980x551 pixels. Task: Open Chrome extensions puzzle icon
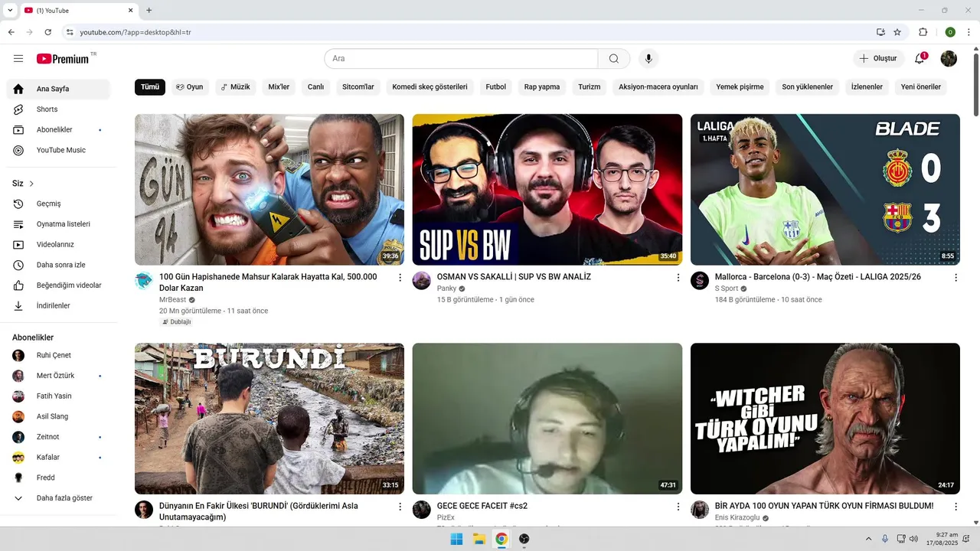click(x=923, y=32)
